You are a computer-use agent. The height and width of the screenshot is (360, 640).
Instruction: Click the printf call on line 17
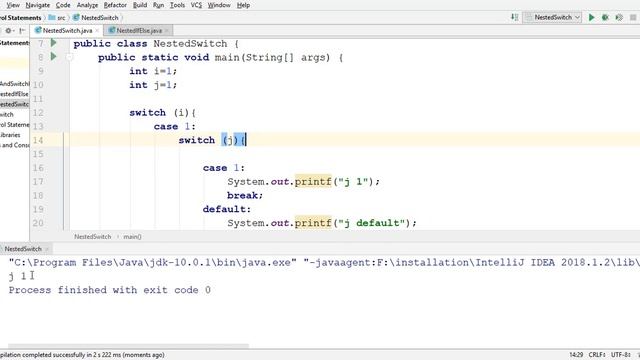313,181
